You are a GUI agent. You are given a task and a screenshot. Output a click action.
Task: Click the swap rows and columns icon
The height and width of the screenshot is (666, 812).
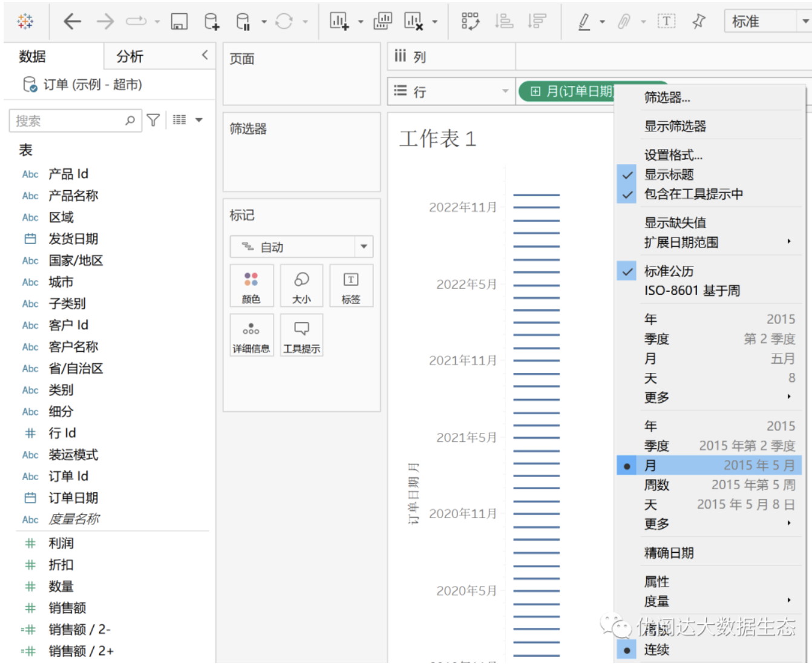[x=470, y=22]
